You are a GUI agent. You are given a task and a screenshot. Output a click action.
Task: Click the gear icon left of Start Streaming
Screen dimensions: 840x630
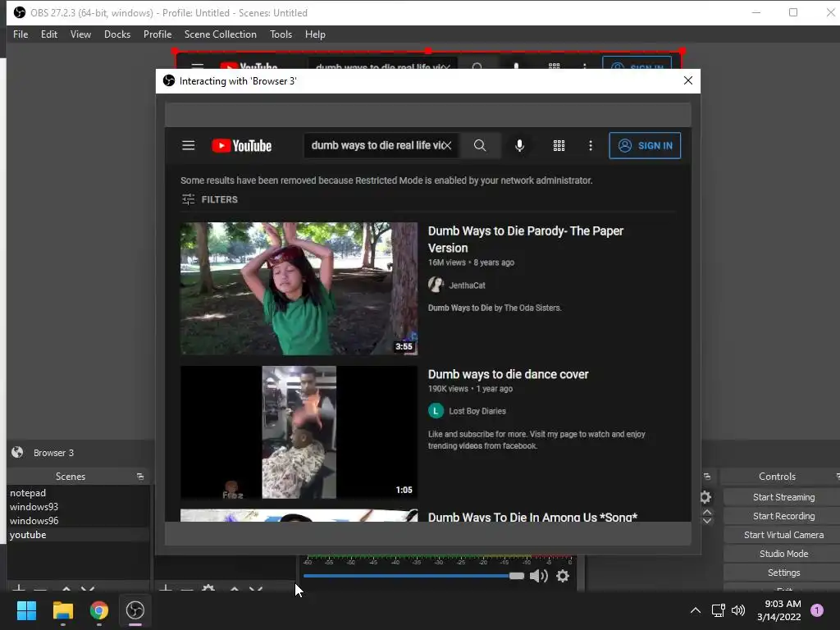click(x=705, y=497)
